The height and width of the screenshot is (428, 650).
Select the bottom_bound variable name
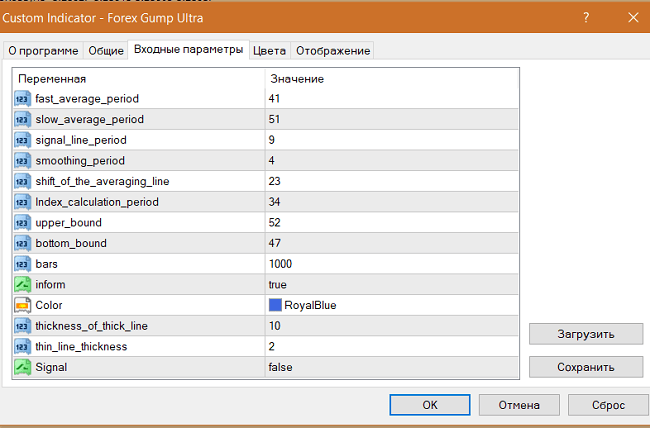tap(71, 243)
